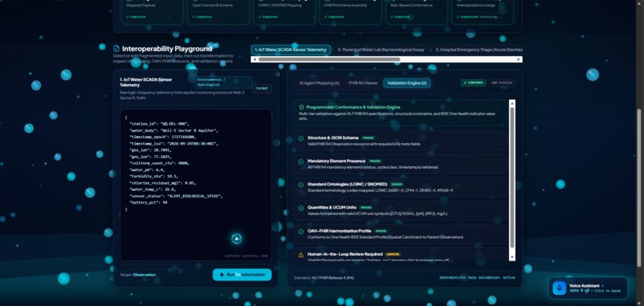Click the check icon for OAH-FHIR Harmonization Profile
644x306 pixels.
point(301,232)
